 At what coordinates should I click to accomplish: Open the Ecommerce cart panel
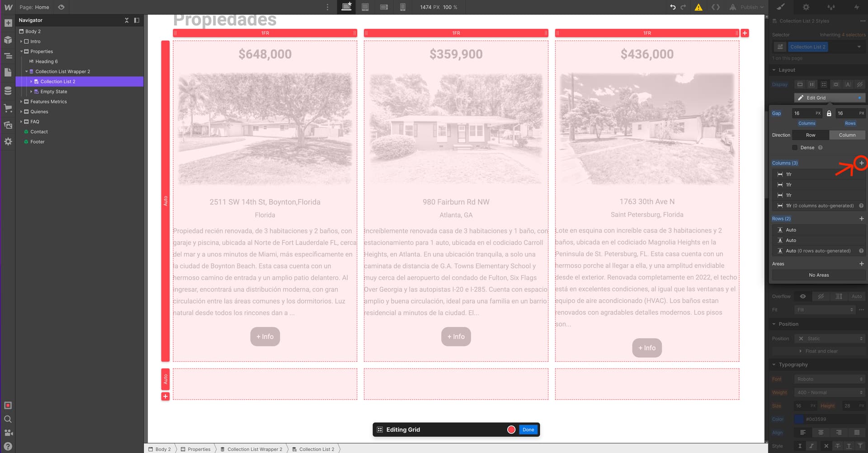8,108
